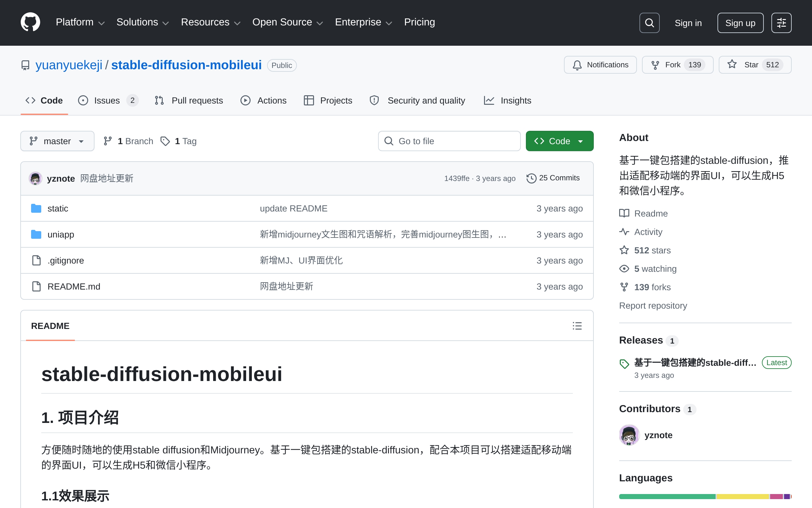This screenshot has width=812, height=508.
Task: Open the Contributors heading link
Action: click(657, 409)
